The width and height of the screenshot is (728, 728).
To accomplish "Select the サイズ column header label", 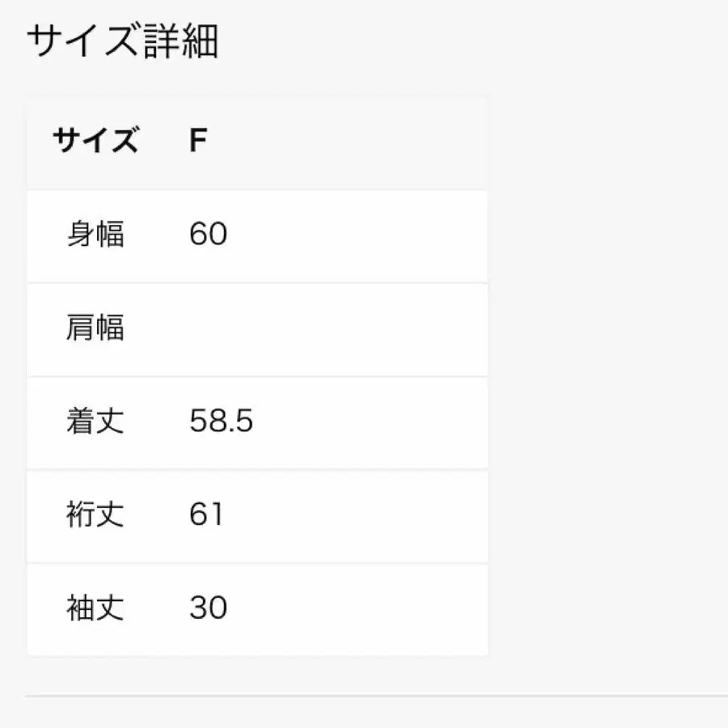I will [95, 142].
